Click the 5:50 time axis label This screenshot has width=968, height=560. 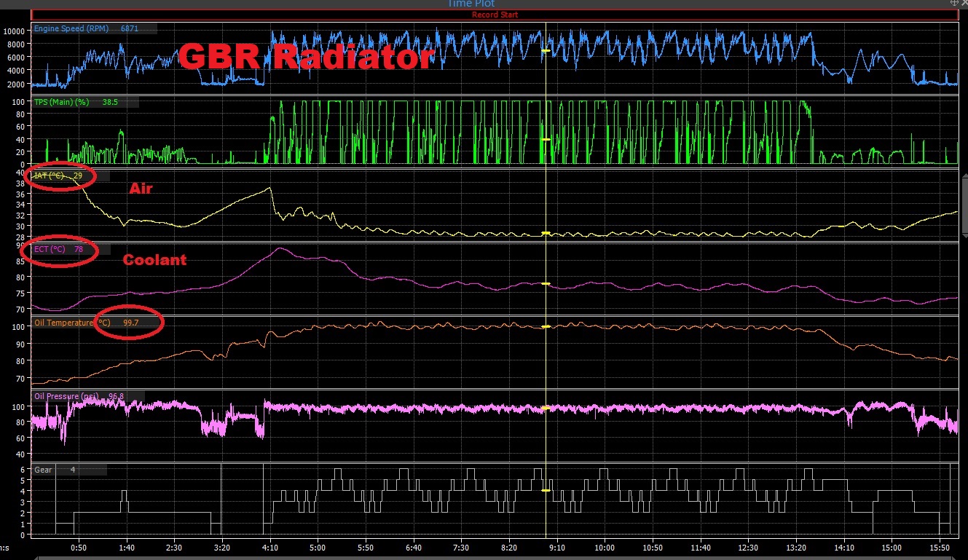tap(366, 547)
